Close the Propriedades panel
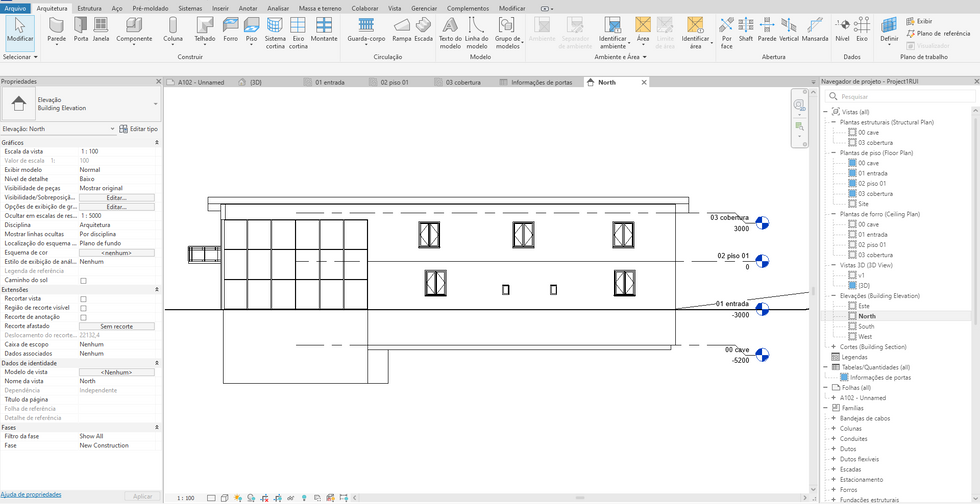 pos(158,81)
